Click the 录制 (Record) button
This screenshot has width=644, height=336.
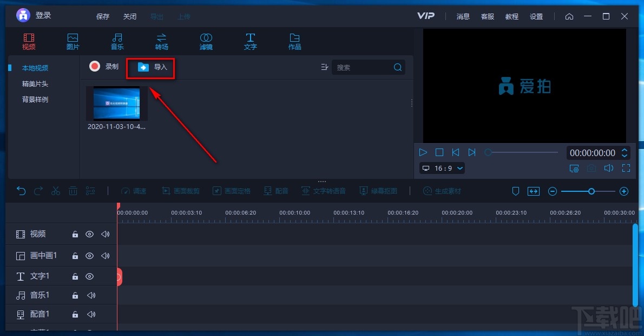point(104,66)
